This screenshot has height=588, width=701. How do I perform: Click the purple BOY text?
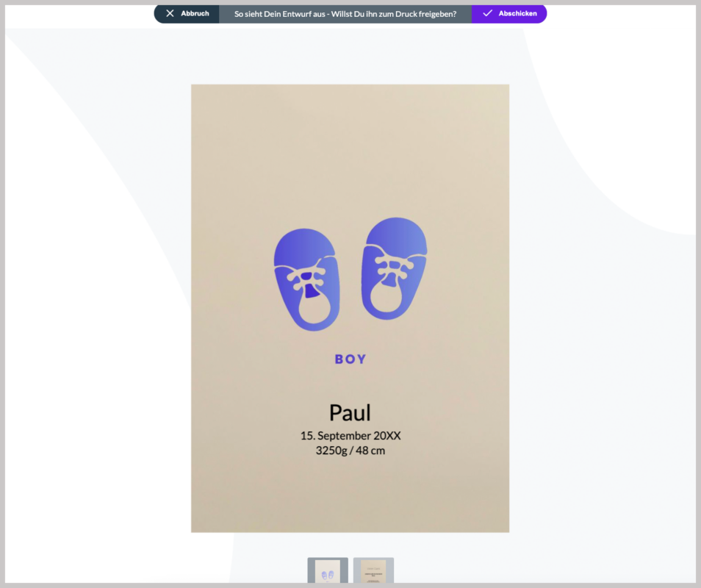click(350, 359)
